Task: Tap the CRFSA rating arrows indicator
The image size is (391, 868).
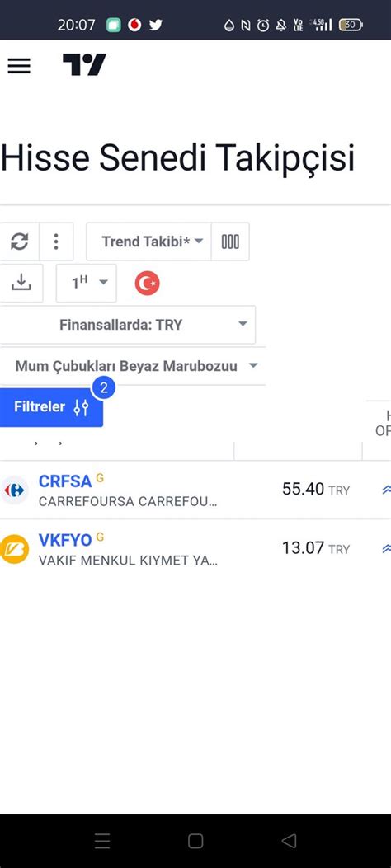Action: 386,490
